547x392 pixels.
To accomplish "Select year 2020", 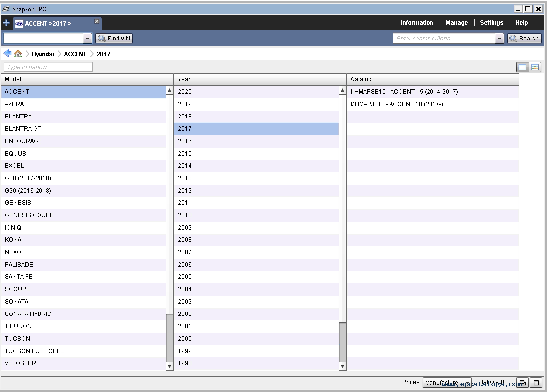I will [256, 92].
